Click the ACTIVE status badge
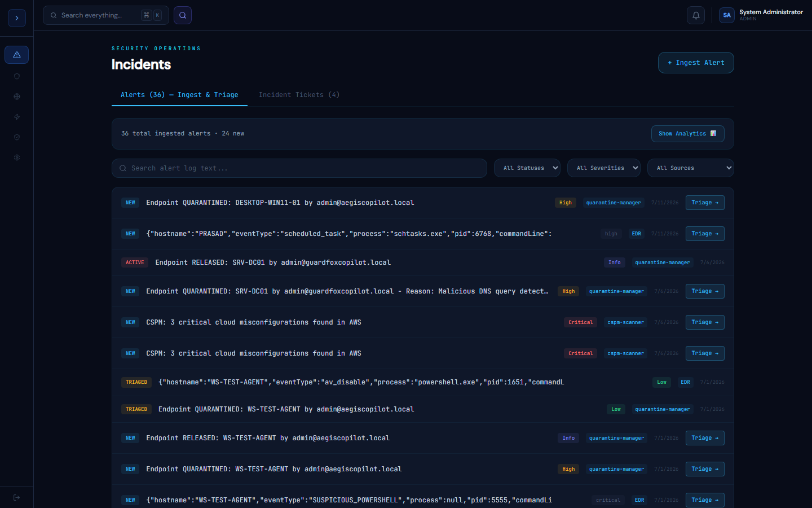Image resolution: width=812 pixels, height=508 pixels. coord(135,262)
